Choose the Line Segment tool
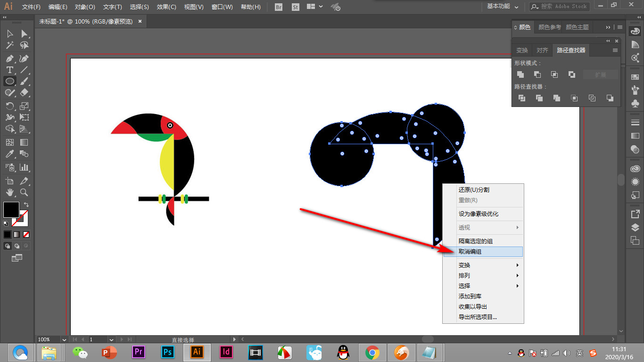Viewport: 644px width, 362px height. 24,70
